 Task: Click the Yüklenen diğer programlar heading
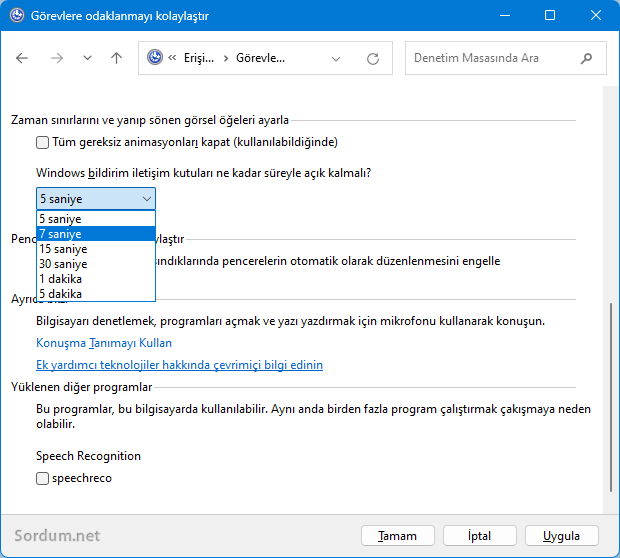tap(81, 387)
